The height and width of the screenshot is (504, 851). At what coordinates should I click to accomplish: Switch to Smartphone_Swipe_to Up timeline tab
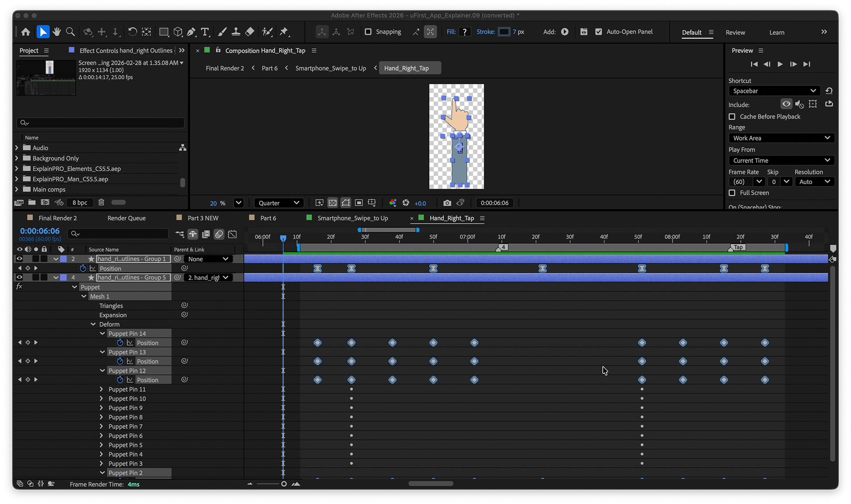click(352, 218)
